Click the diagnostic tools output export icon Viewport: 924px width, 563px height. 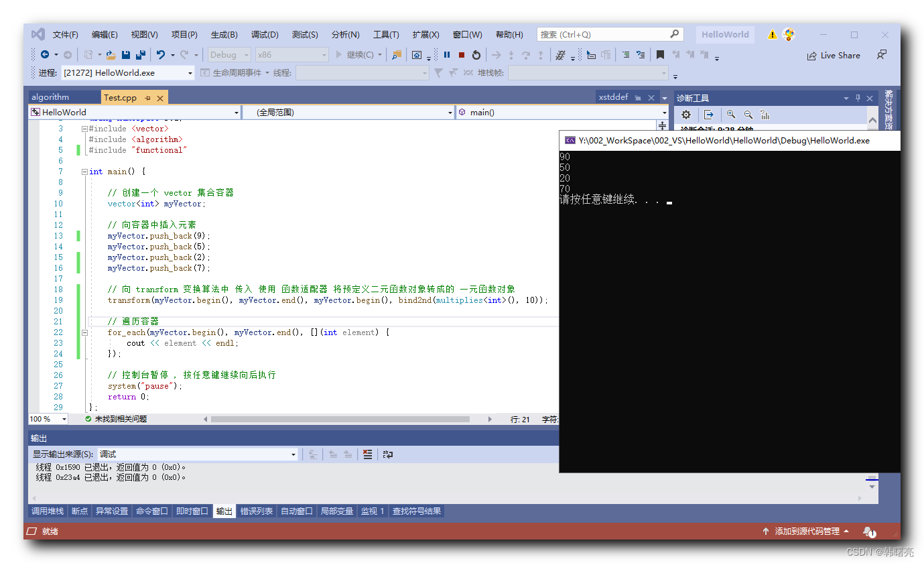pyautogui.click(x=709, y=115)
